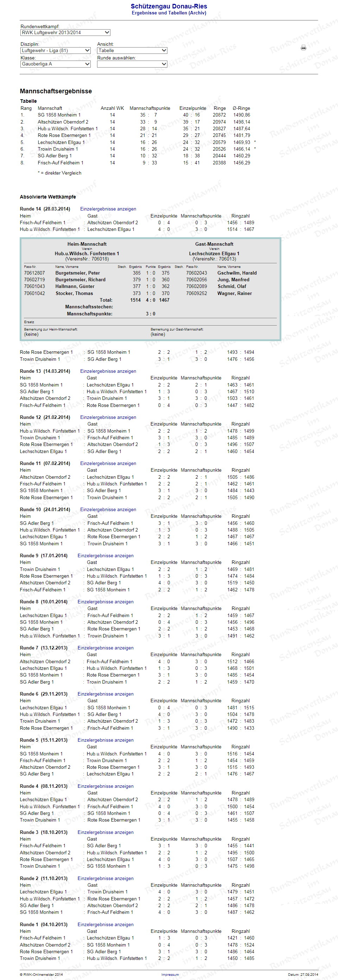Viewport: 338px width, 980px height.
Task: Show Einzelergebnisse for Runde 14
Action: click(x=108, y=209)
